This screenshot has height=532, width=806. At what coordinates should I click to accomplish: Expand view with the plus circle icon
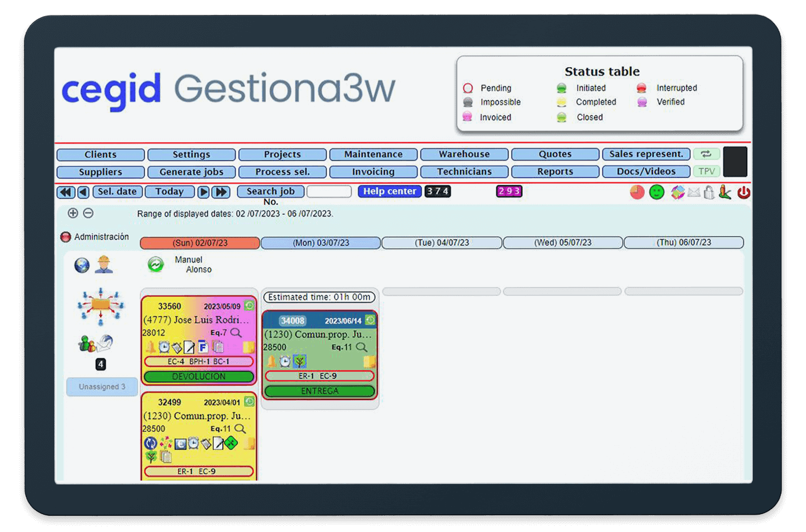pos(73,213)
